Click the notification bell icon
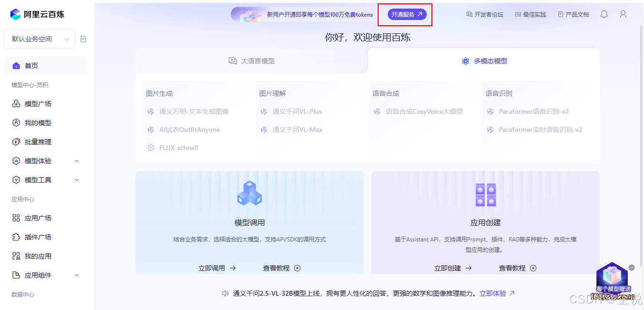This screenshot has width=644, height=310. coord(604,14)
